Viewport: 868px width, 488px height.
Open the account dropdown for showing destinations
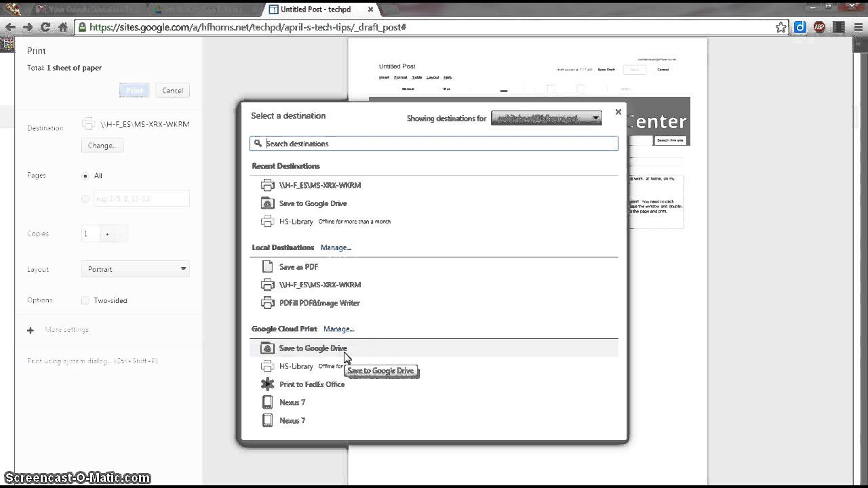[x=546, y=118]
